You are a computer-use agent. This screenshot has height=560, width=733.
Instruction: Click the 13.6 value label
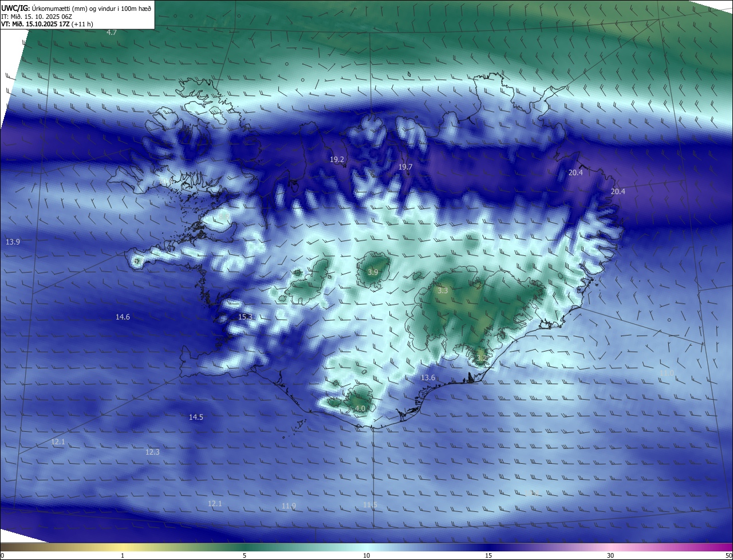428,378
